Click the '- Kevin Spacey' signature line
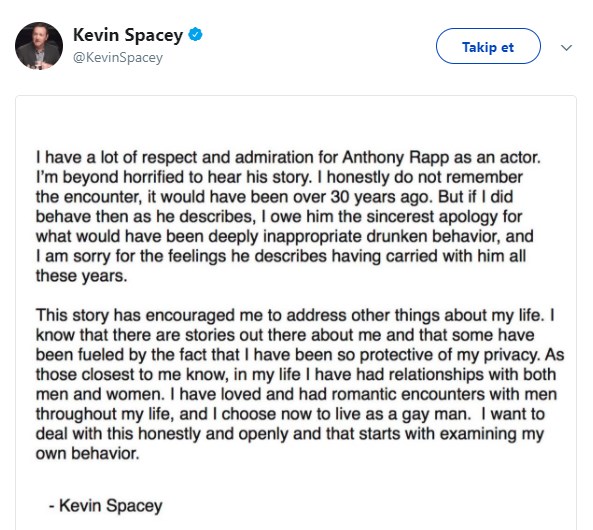The height and width of the screenshot is (530, 593). 106,506
